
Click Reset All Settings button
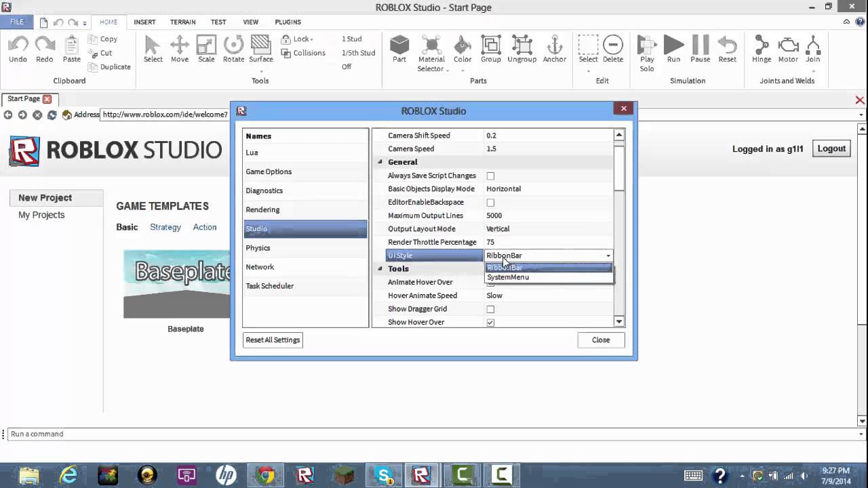click(x=273, y=340)
